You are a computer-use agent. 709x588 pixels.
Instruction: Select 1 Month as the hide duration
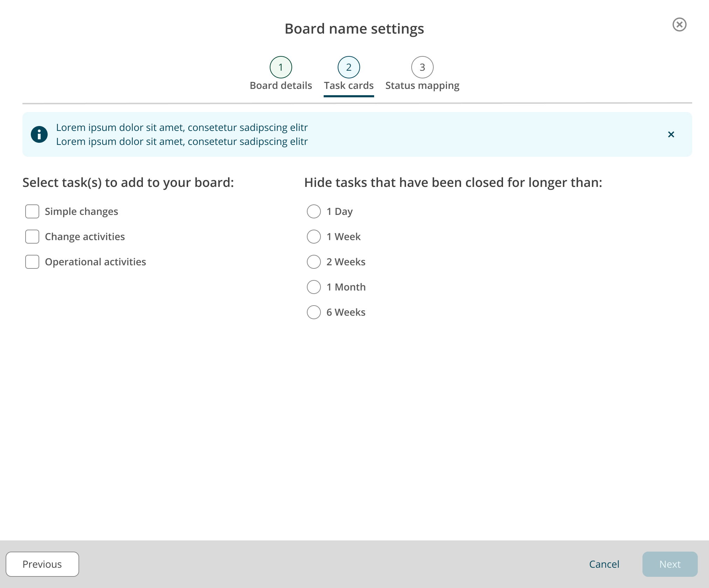click(x=314, y=287)
